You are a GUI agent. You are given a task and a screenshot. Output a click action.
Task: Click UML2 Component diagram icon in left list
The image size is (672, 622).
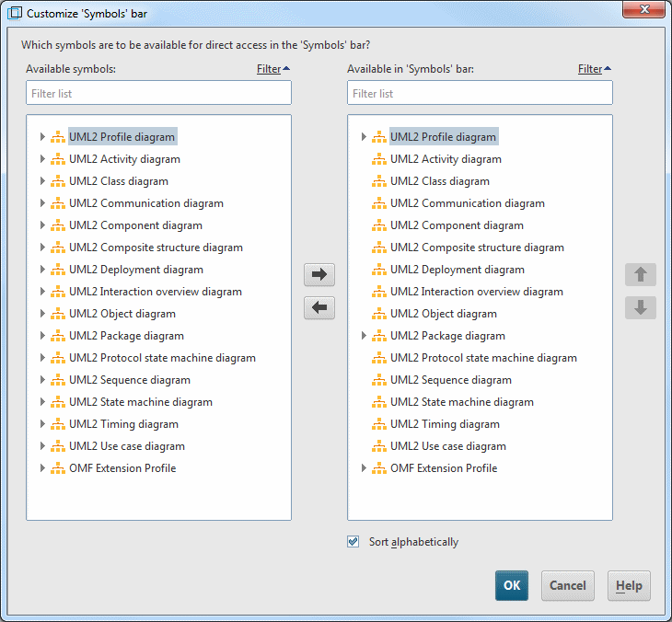(x=58, y=225)
